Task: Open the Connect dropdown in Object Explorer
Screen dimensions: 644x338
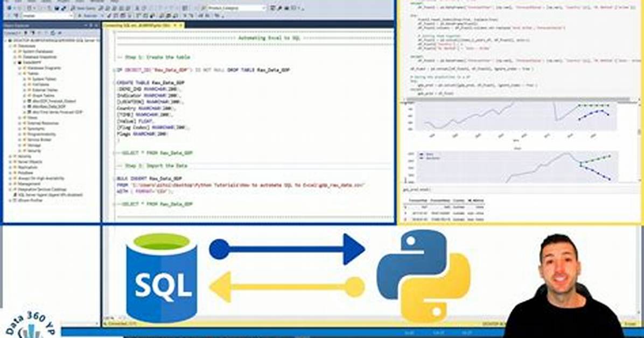Action: click(12, 33)
